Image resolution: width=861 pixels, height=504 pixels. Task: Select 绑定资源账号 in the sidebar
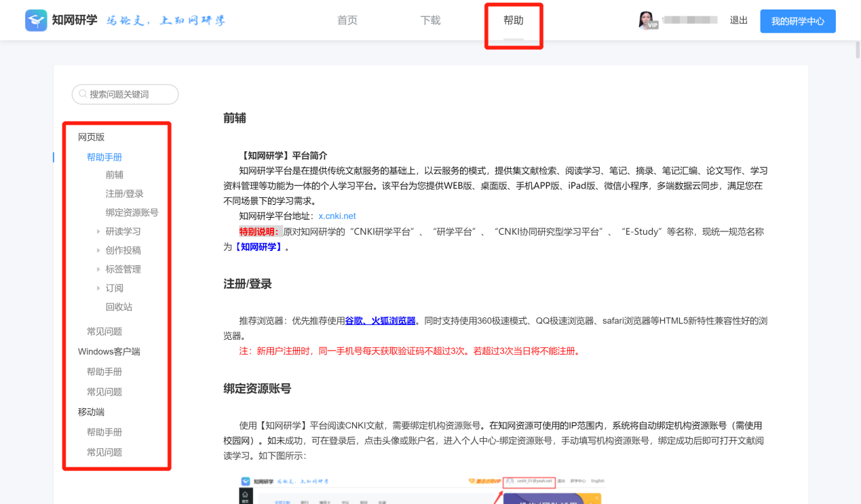[132, 213]
